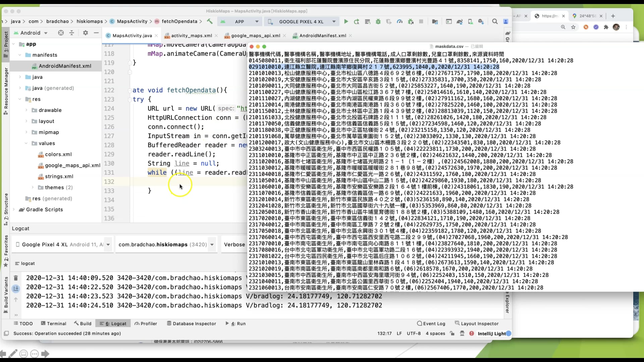
Task: Click Sync Project with Gradle Files icon
Action: pos(460,21)
